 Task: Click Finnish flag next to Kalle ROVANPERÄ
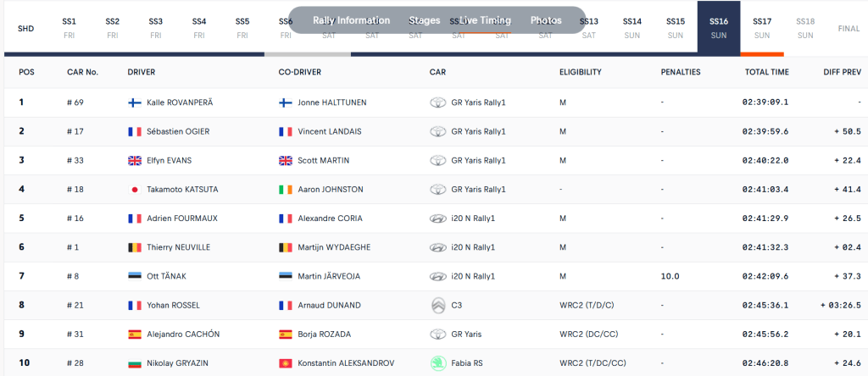coord(134,102)
